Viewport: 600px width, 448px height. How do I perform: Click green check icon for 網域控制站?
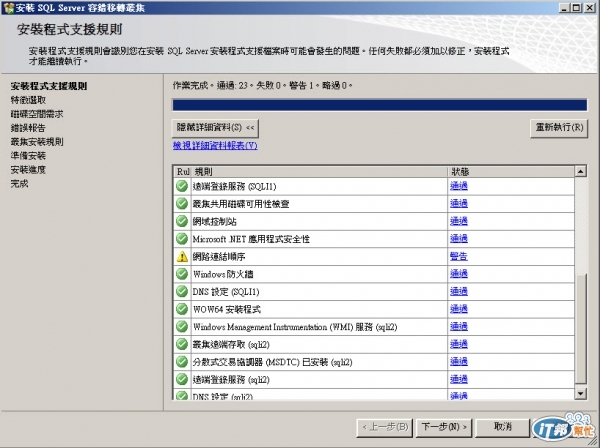pos(182,221)
